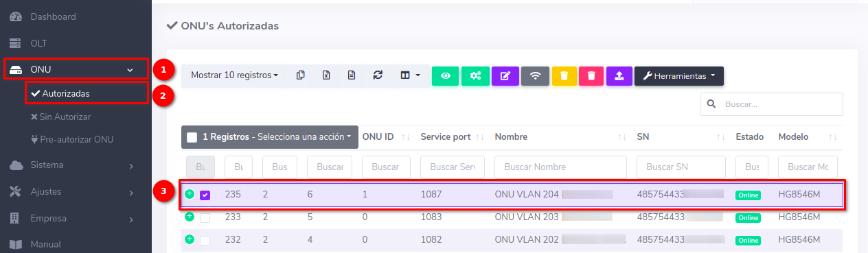The height and width of the screenshot is (253, 868).
Task: Click the HG8546M model in row 235
Action: 800,195
